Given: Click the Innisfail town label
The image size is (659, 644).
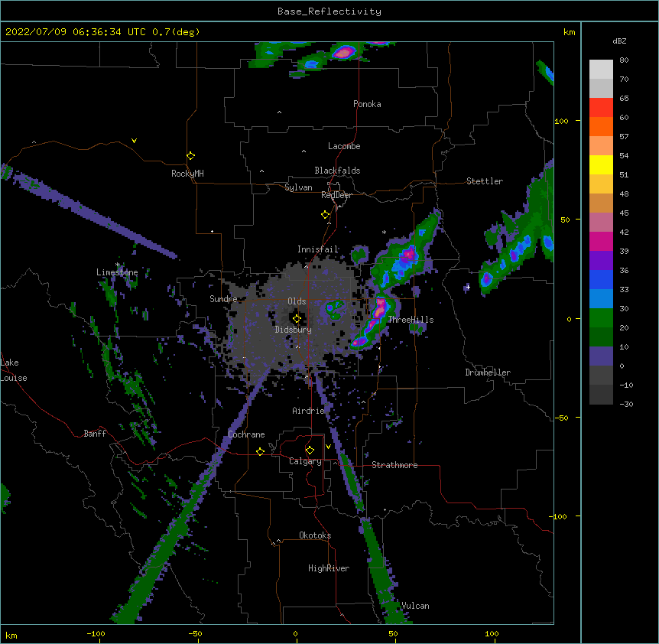Looking at the screenshot, I should pyautogui.click(x=318, y=249).
